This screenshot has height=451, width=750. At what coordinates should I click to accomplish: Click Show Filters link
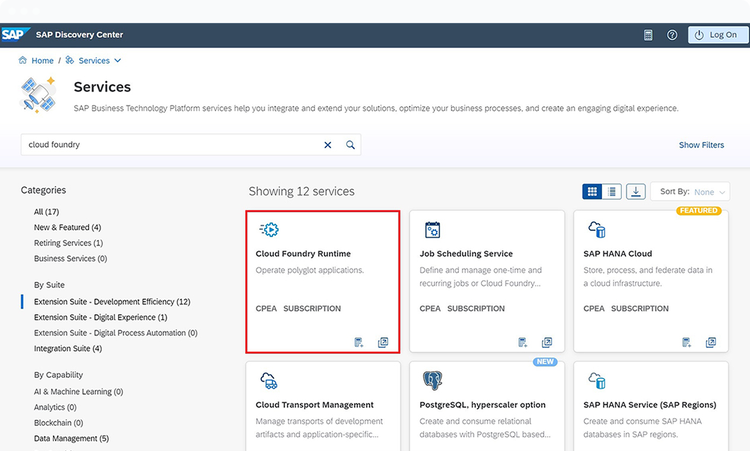pos(701,145)
